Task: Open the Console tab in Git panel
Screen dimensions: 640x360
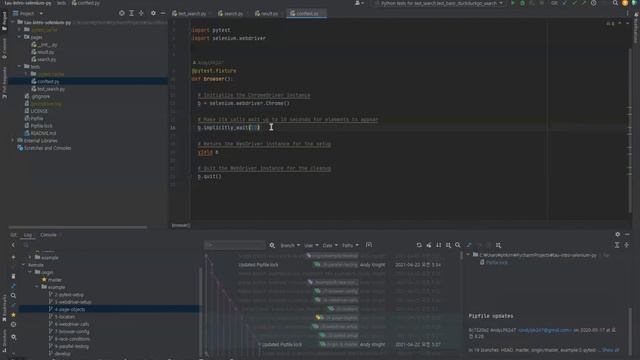Action: pos(48,235)
